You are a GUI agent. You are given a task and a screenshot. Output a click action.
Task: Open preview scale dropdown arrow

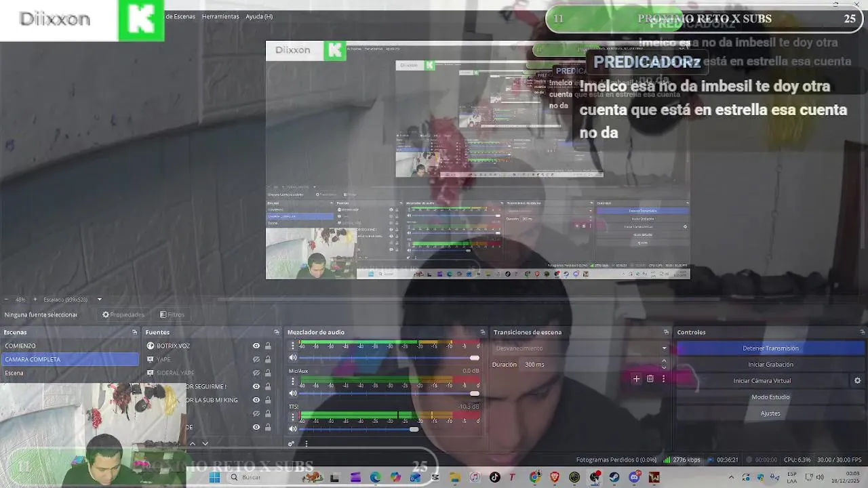click(x=99, y=300)
